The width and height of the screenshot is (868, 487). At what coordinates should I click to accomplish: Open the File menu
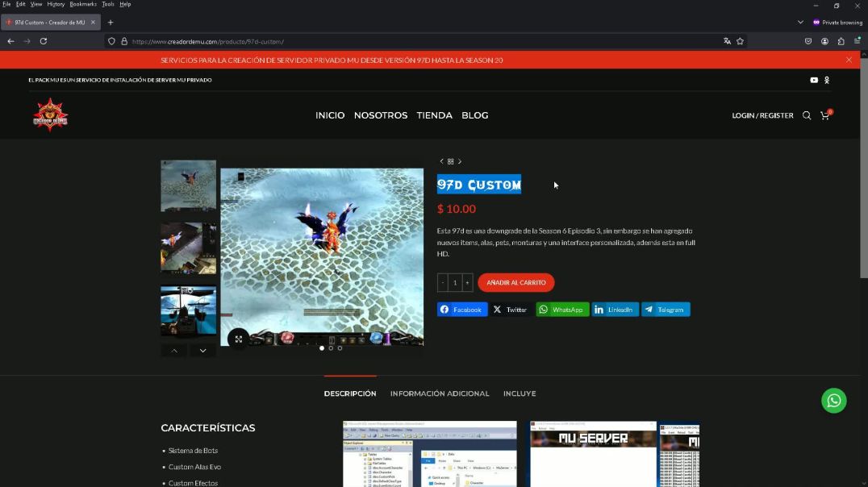6,4
